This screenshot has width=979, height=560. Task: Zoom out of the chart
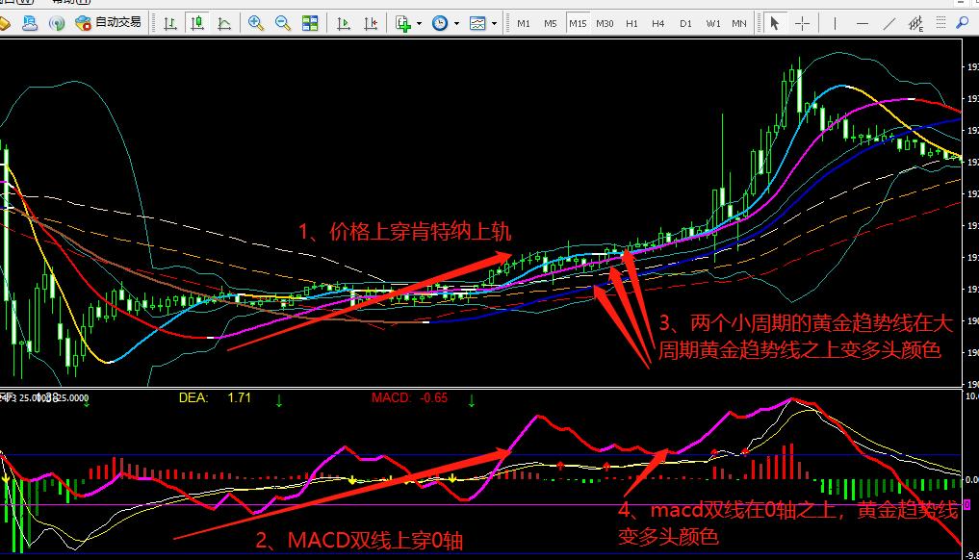tap(281, 21)
